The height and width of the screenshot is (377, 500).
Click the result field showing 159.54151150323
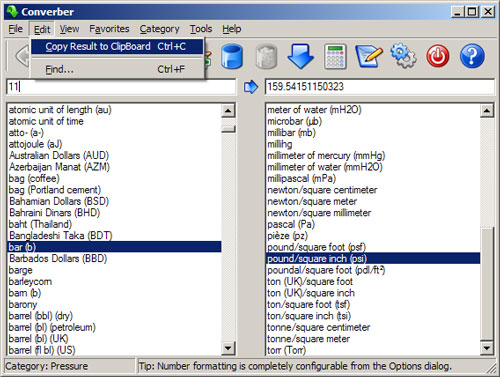(x=379, y=87)
